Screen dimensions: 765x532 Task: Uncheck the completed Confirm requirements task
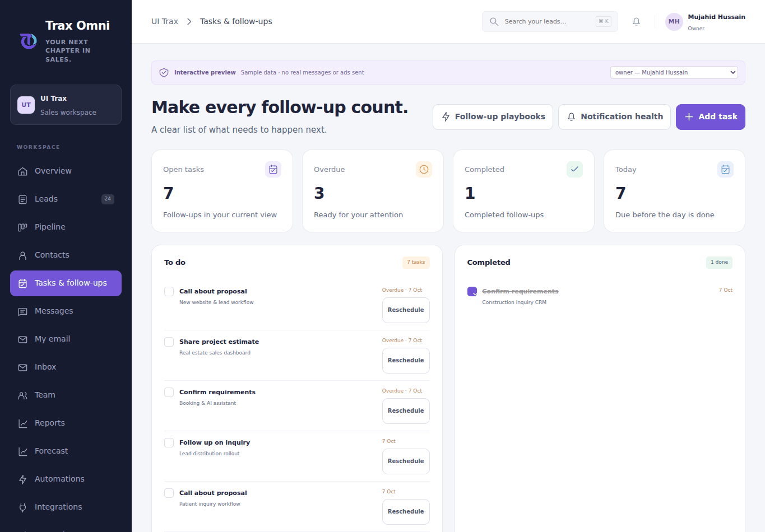[472, 291]
